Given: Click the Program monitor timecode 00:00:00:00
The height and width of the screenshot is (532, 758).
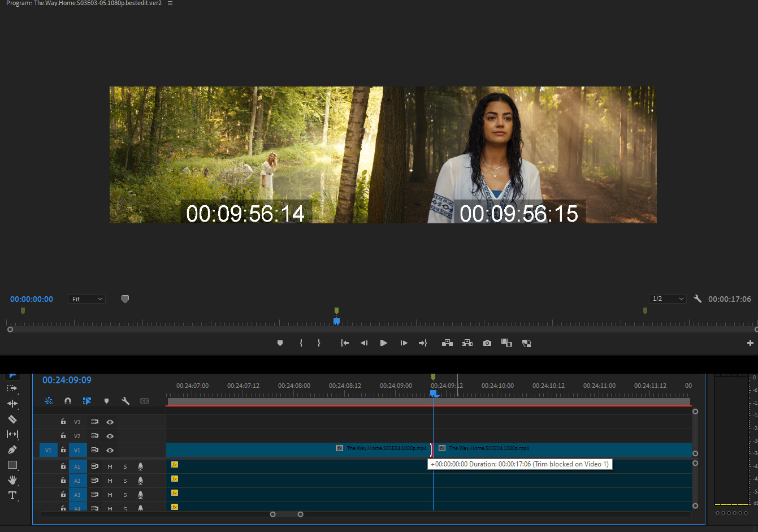Looking at the screenshot, I should 32,299.
